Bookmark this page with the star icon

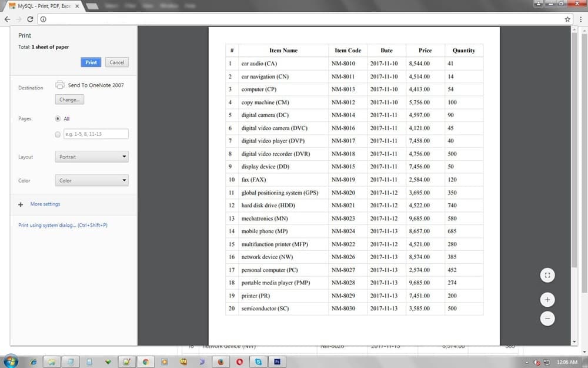[567, 19]
